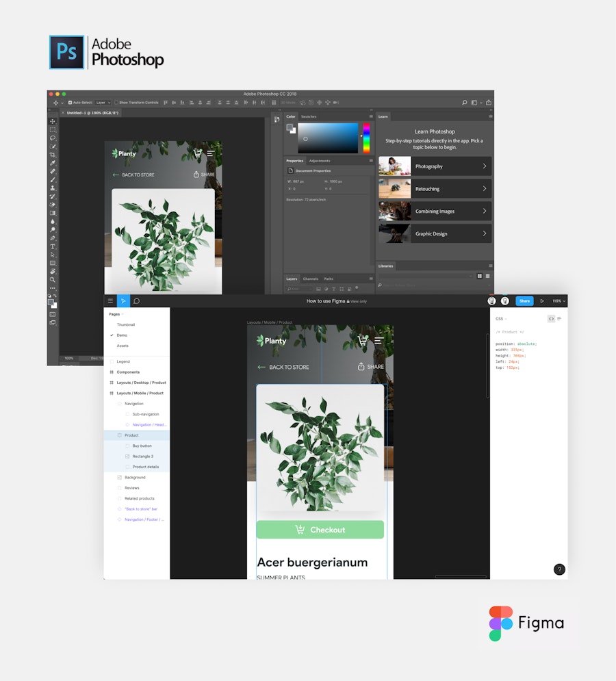Viewport: 616px width, 681px height.
Task: Open Photoshop workspace switcher dropdown
Action: pyautogui.click(x=476, y=103)
